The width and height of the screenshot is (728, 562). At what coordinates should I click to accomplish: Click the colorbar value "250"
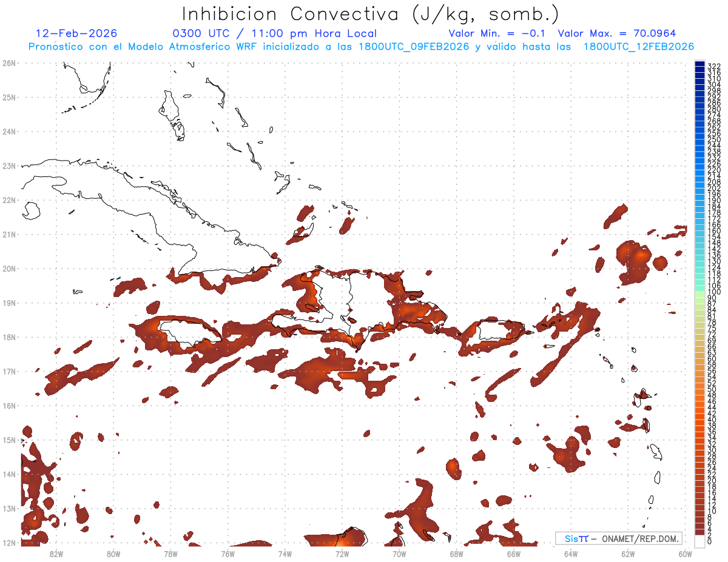[x=713, y=139]
